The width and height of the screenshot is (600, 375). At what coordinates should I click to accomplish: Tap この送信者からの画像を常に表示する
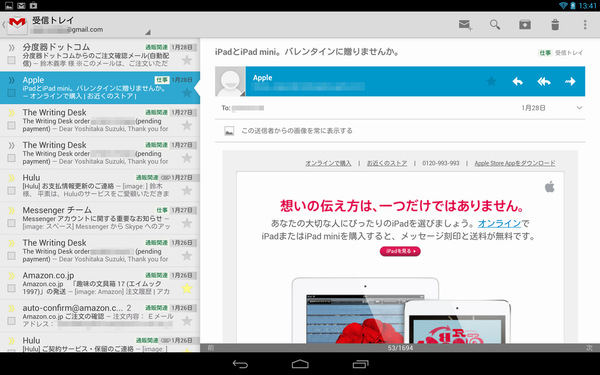(x=297, y=131)
